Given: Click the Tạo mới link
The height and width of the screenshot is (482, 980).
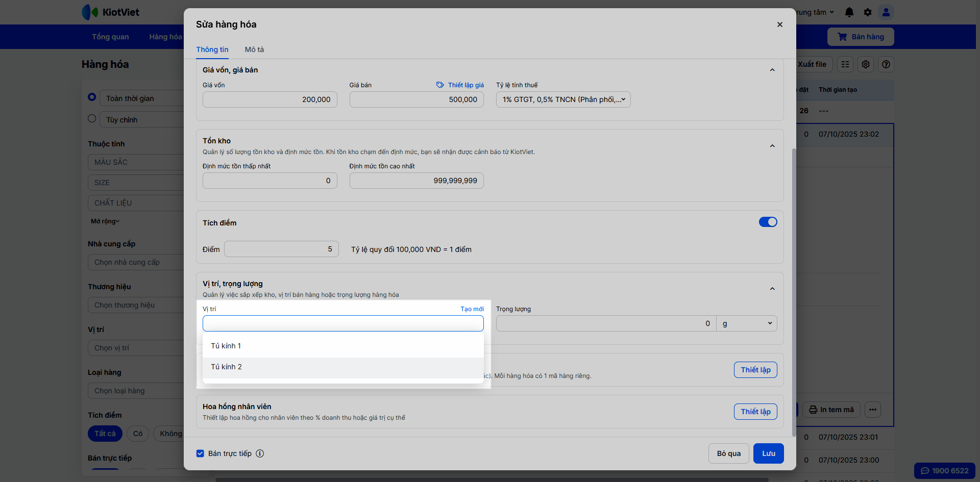Looking at the screenshot, I should [472, 309].
